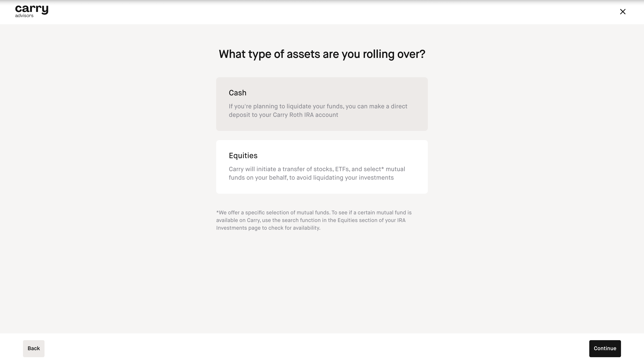Click the "advisors" text under the logo
Viewport: 644px width, 364px height.
coord(24,16)
